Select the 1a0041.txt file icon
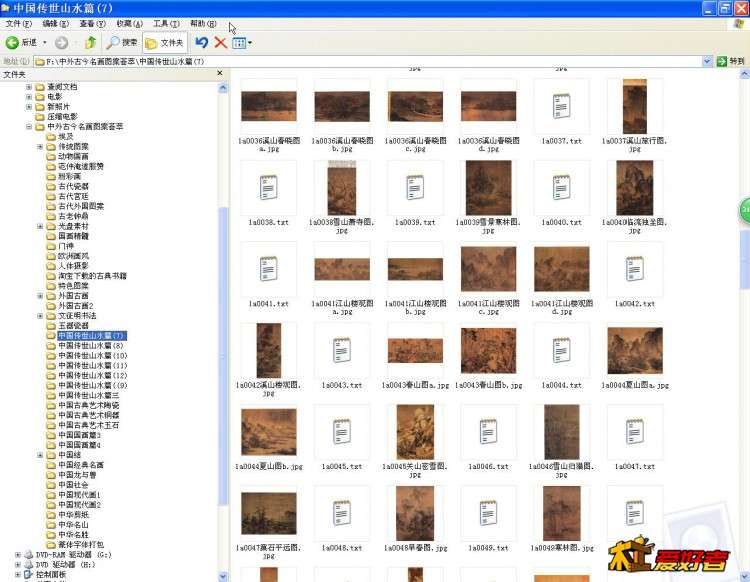The height and width of the screenshot is (582, 750). (268, 269)
